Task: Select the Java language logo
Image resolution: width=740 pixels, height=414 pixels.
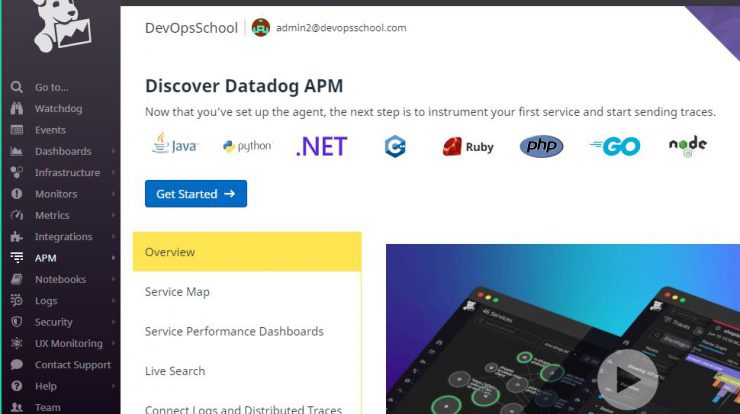Action: [x=175, y=143]
